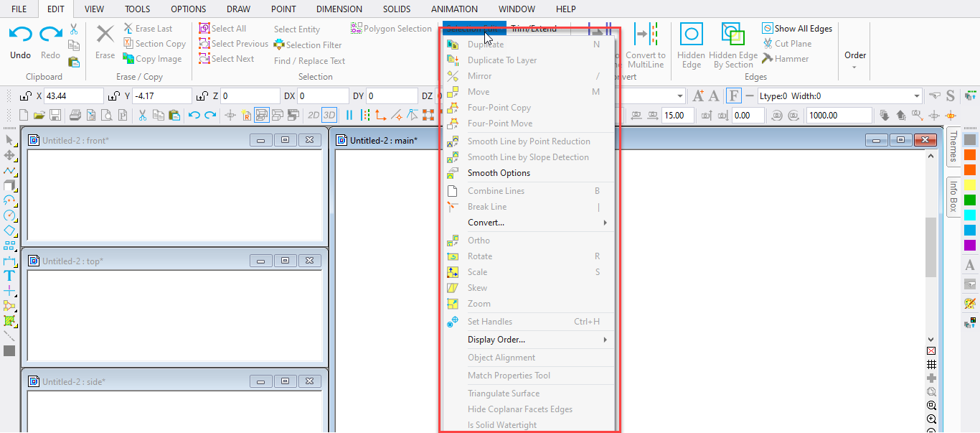
Task: Click the Hidden Edge By Section icon
Action: click(x=732, y=35)
